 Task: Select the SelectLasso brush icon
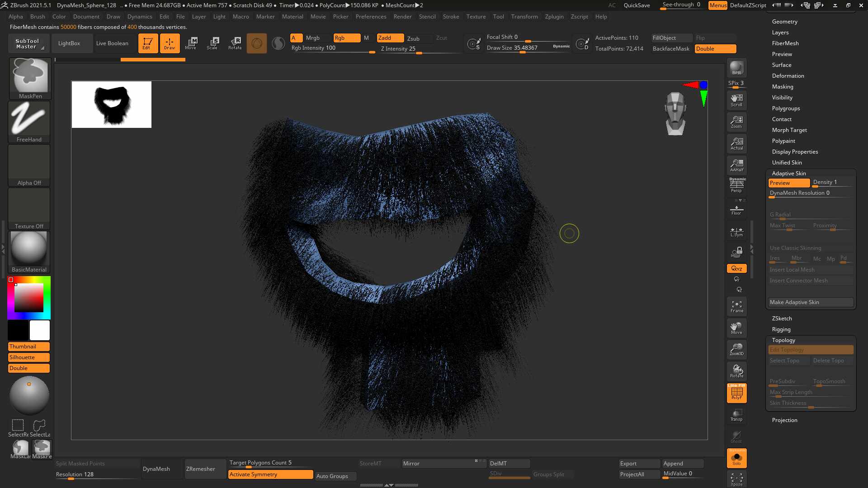click(40, 427)
